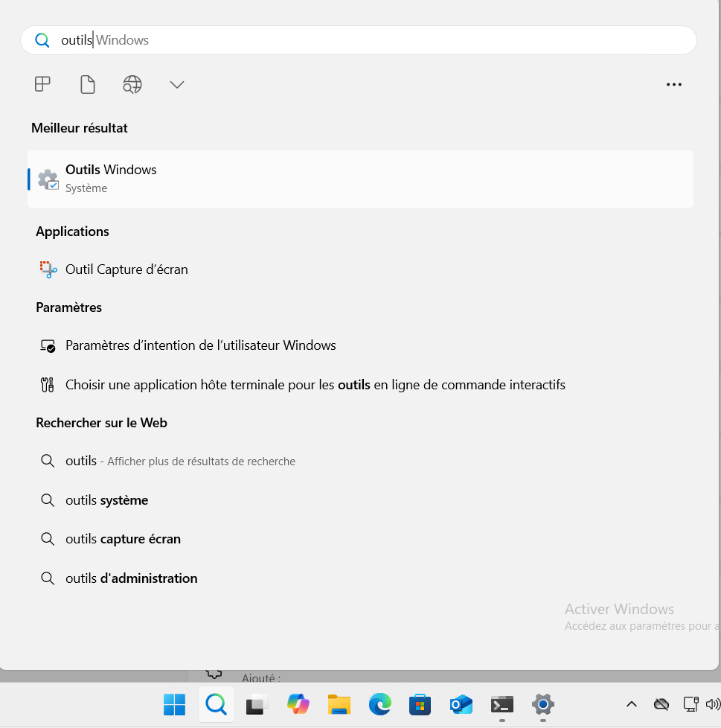Switch to Settings gear on taskbar
The width and height of the screenshot is (721, 728).
pyautogui.click(x=543, y=705)
